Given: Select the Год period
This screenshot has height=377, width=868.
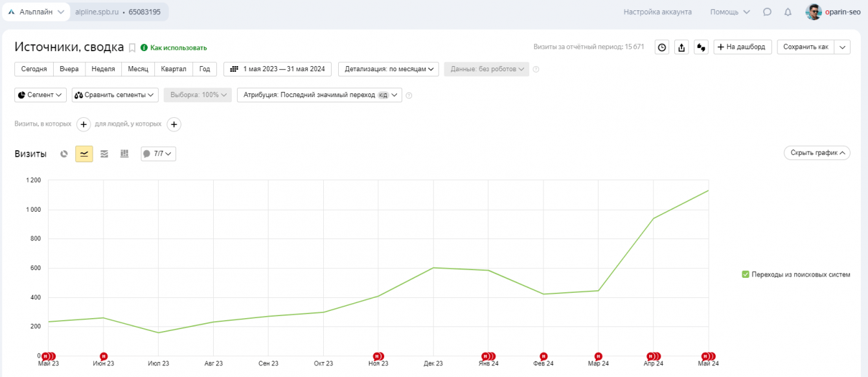Looking at the screenshot, I should point(205,69).
